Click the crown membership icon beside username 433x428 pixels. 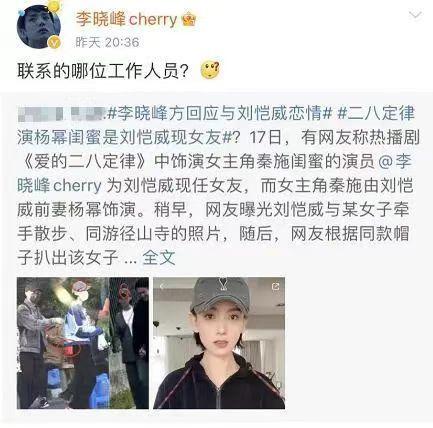pos(189,20)
